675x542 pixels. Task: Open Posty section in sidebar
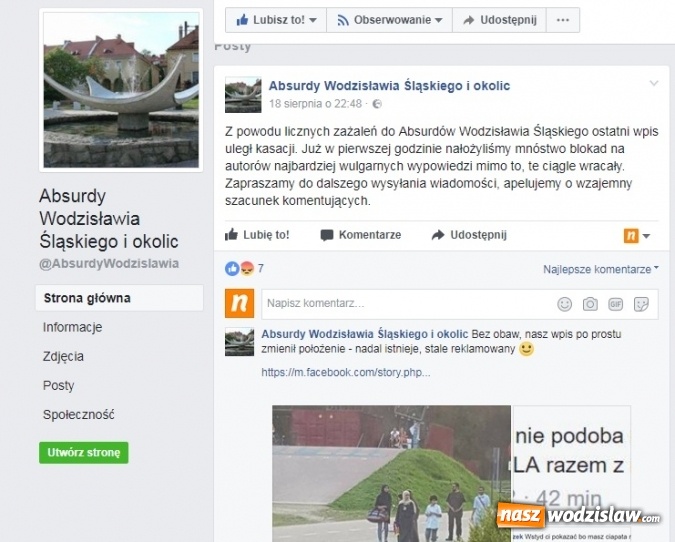click(x=59, y=385)
